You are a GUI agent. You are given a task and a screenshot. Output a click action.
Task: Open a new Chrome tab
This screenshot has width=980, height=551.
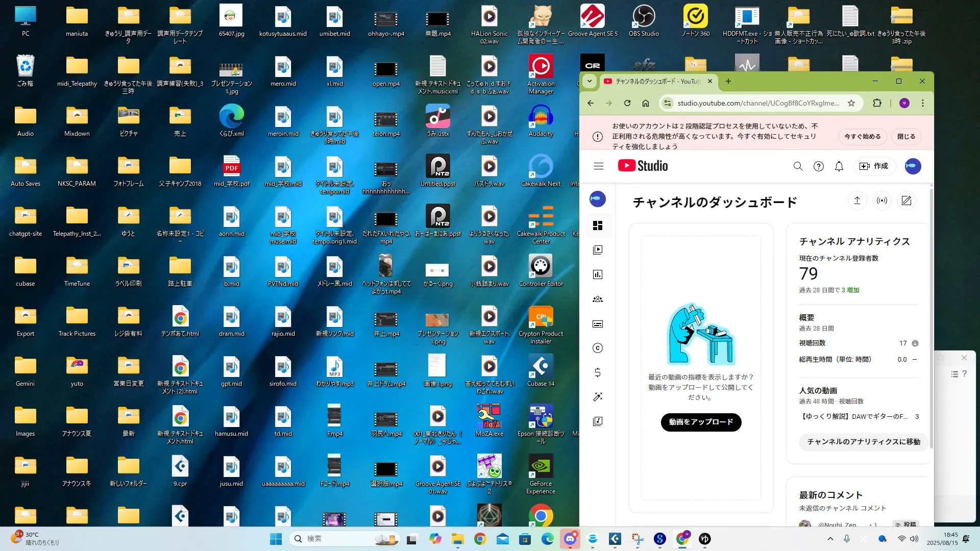pos(728,81)
